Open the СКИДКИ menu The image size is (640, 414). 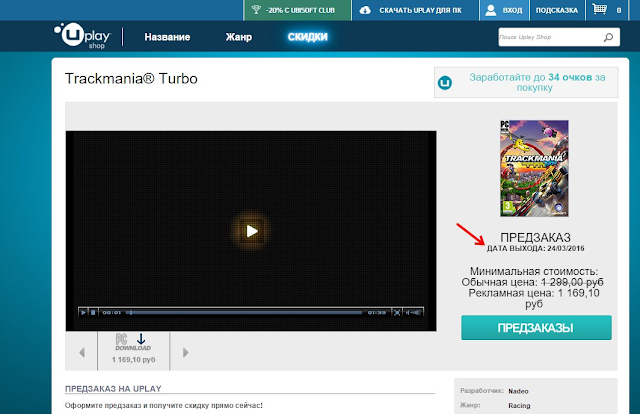308,37
